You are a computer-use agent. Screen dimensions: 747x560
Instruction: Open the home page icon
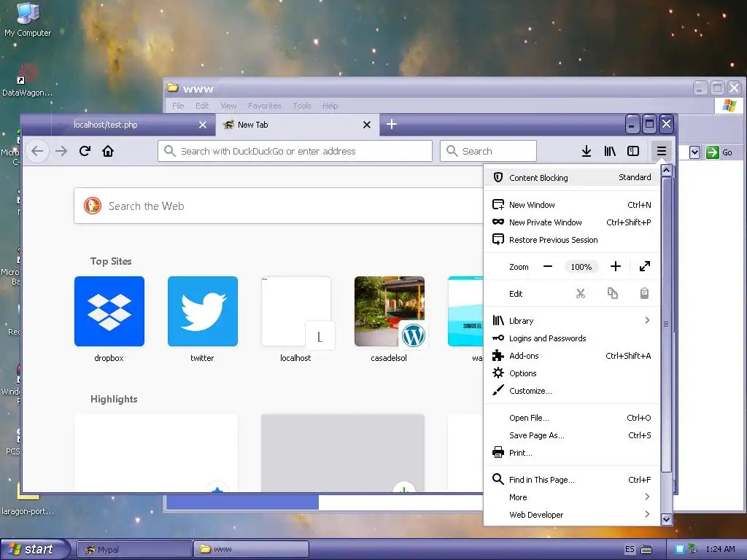tap(108, 152)
